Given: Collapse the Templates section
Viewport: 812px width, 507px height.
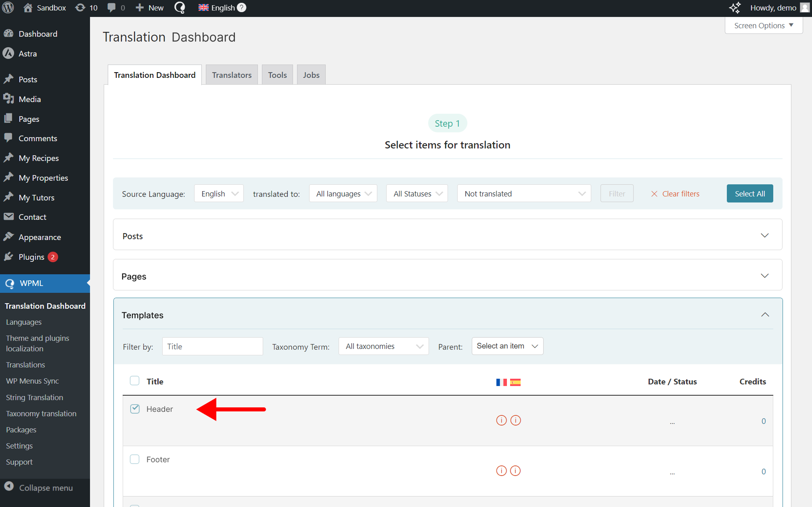Looking at the screenshot, I should [765, 315].
